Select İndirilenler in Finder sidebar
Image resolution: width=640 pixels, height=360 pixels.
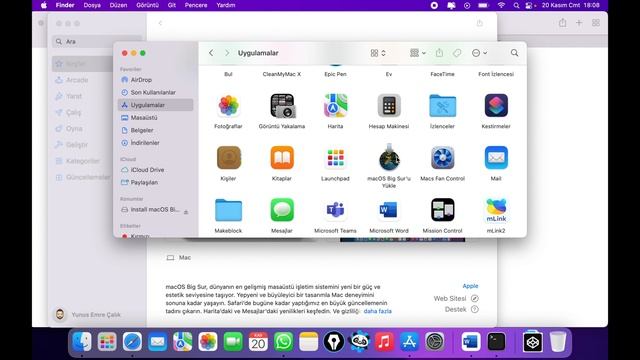pyautogui.click(x=156, y=143)
